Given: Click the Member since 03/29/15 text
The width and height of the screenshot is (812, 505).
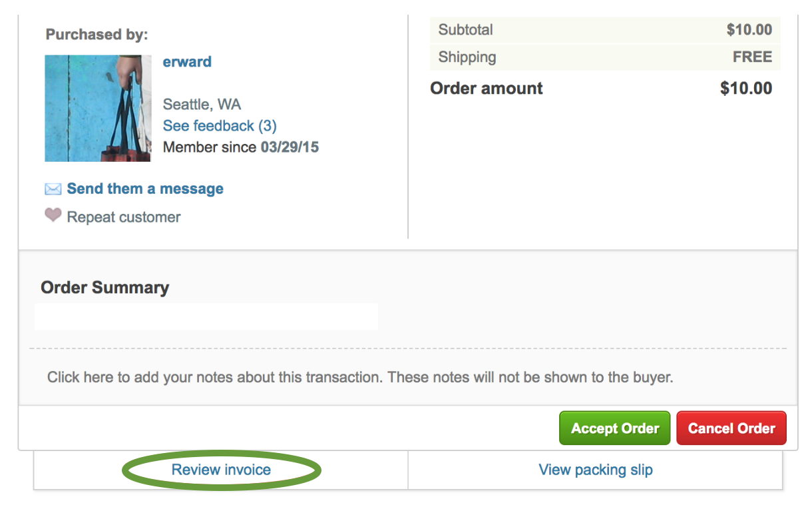Looking at the screenshot, I should click(241, 147).
